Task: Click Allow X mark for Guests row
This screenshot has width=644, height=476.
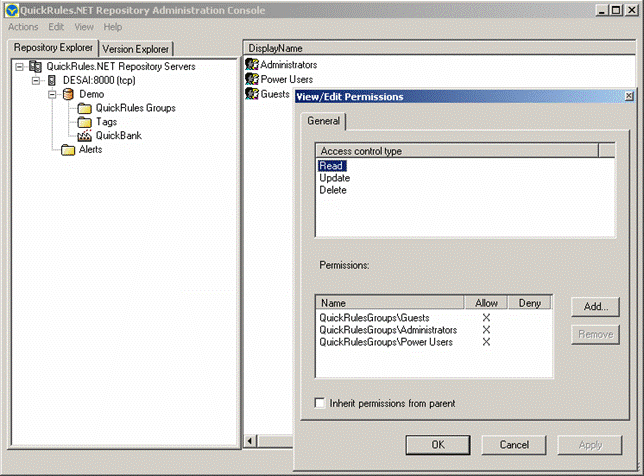Action: (x=486, y=317)
